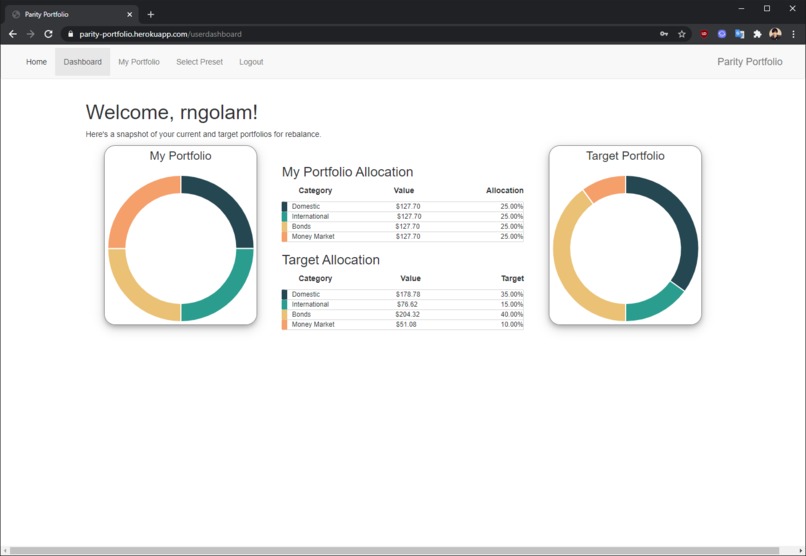
Task: Close the Parity Portfolio tab
Action: coord(130,14)
